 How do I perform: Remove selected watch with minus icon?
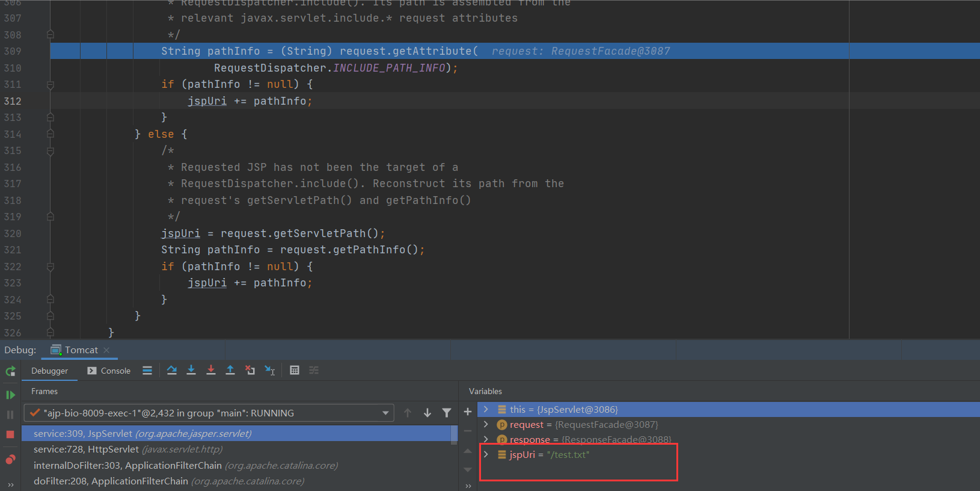[x=468, y=431]
